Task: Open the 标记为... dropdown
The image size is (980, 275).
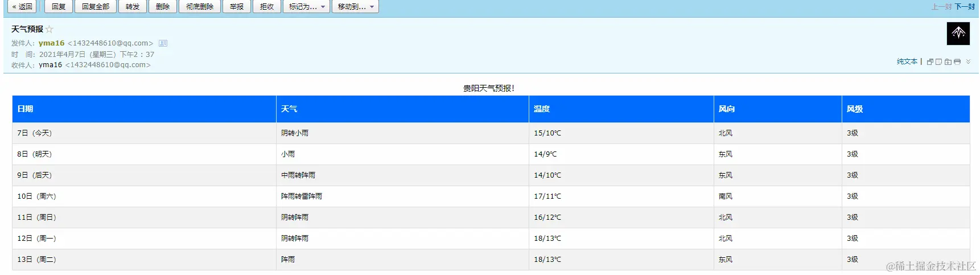Action: coord(307,7)
